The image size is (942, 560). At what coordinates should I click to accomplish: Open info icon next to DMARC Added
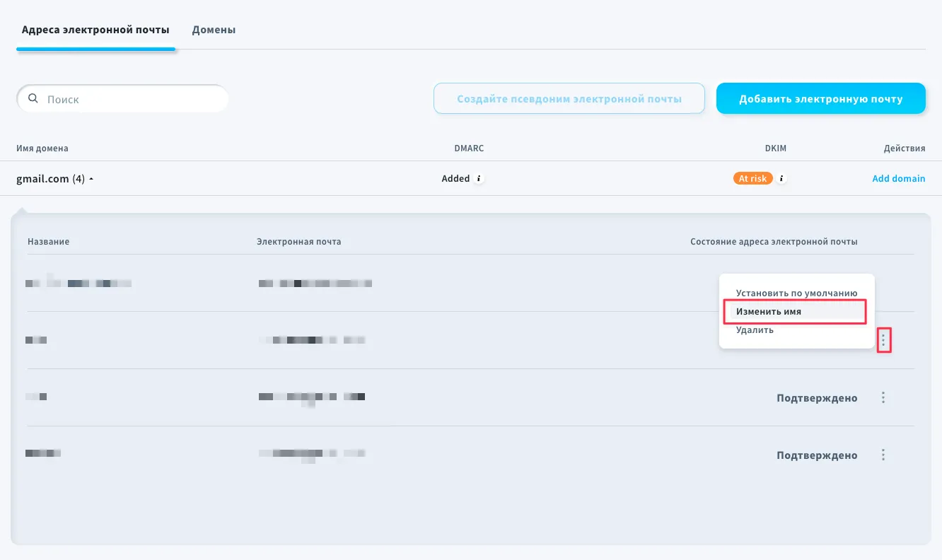(x=479, y=178)
